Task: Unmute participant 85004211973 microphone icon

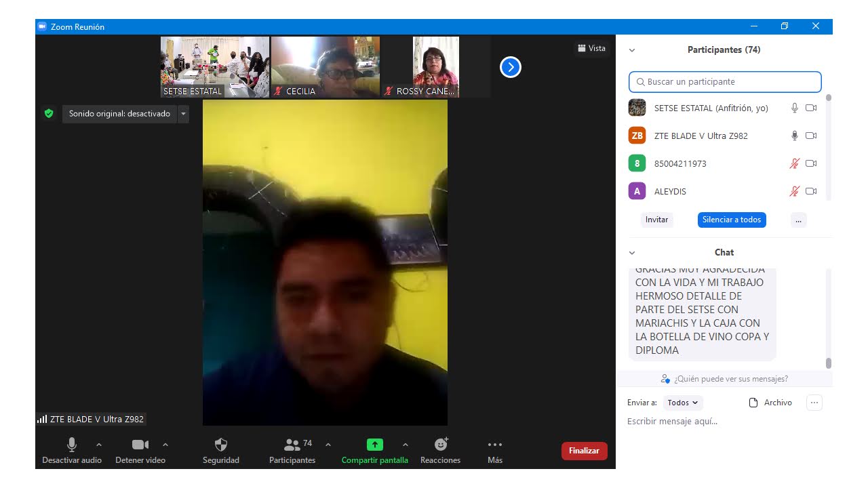Action: coord(795,163)
